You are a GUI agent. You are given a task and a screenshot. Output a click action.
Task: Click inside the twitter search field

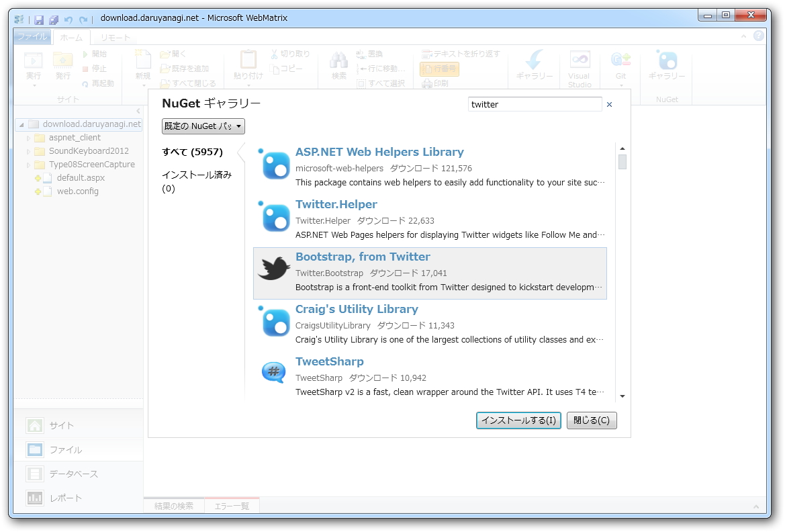click(x=534, y=104)
